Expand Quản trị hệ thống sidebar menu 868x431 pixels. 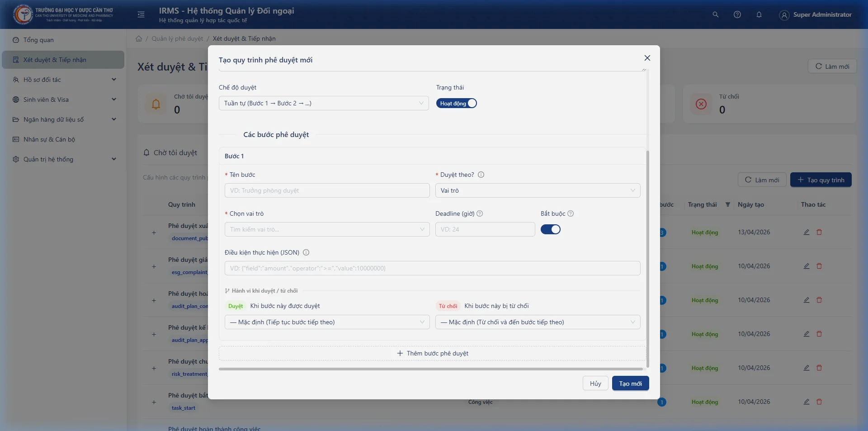[63, 159]
